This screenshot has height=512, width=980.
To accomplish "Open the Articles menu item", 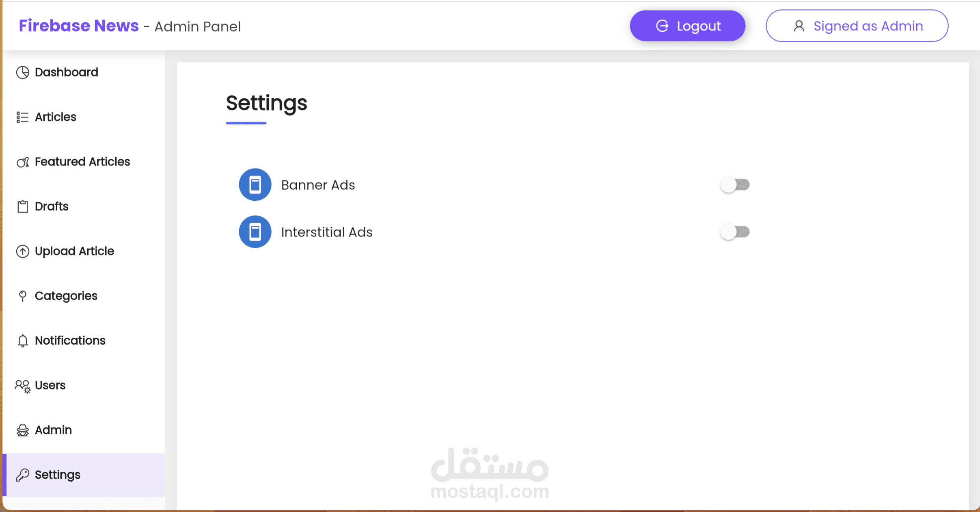I will point(56,117).
